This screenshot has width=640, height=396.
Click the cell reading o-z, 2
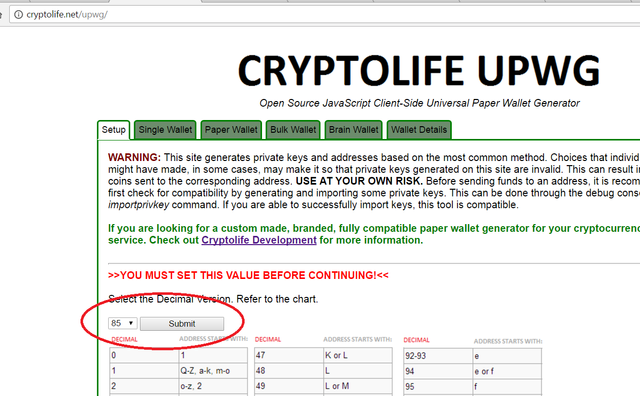pos(213,386)
